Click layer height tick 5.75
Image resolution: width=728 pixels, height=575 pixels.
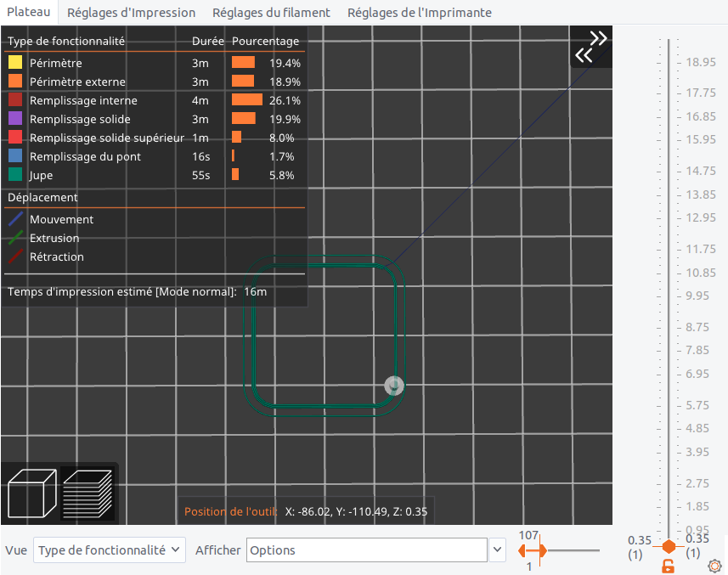tap(697, 405)
